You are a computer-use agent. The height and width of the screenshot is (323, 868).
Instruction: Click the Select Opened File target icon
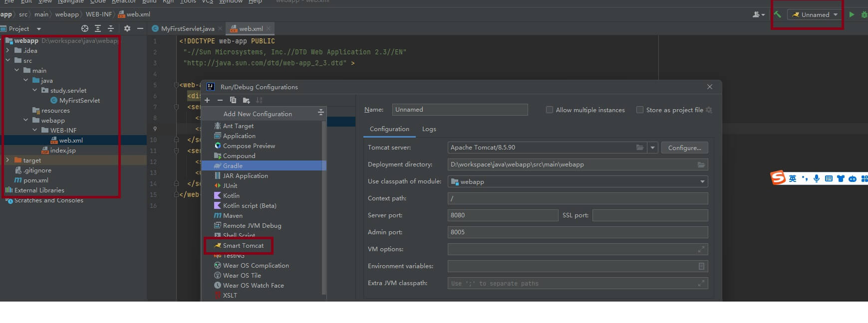tap(85, 28)
